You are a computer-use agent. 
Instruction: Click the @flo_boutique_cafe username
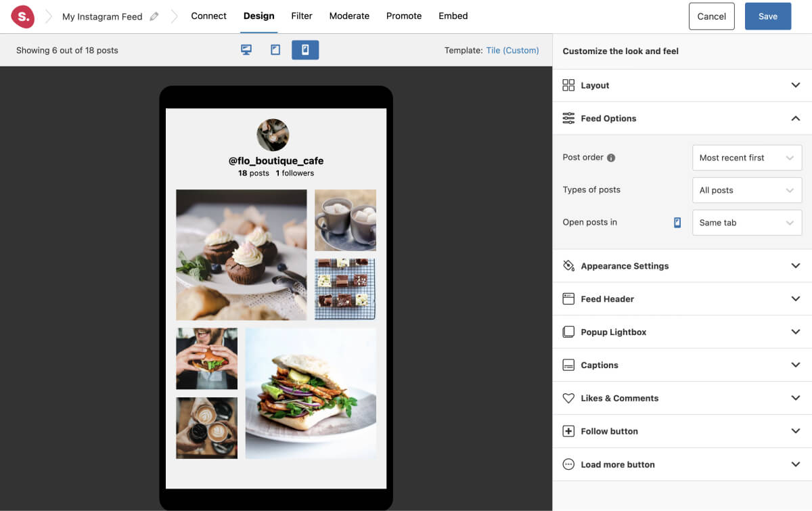276,161
